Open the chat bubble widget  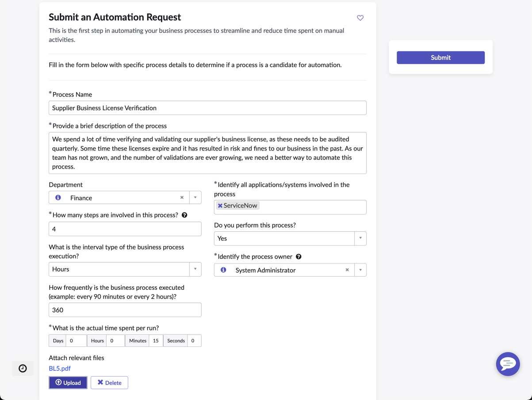[508, 364]
